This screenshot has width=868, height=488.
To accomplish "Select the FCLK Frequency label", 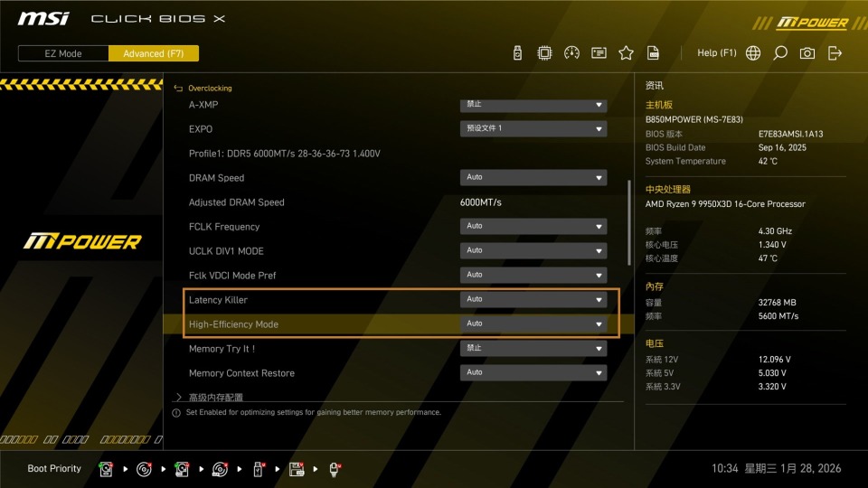I will pos(224,227).
